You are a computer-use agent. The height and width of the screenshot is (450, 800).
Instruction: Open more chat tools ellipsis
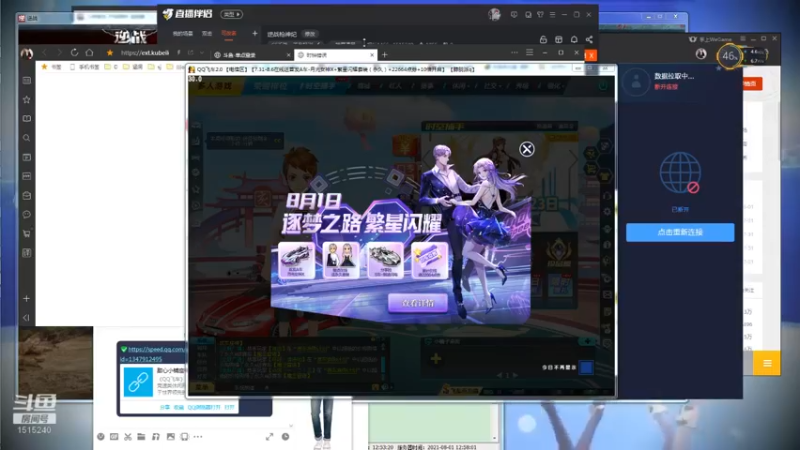(x=198, y=437)
